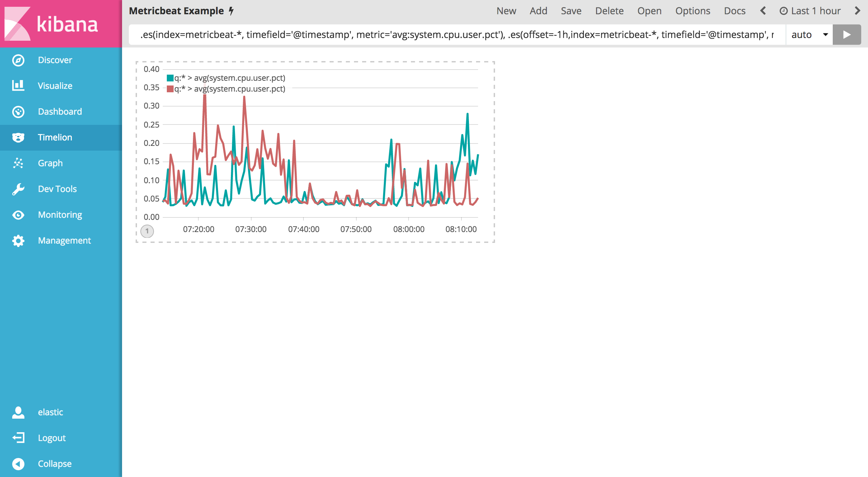Click the Docs menu item
The width and height of the screenshot is (868, 477).
pyautogui.click(x=736, y=11)
